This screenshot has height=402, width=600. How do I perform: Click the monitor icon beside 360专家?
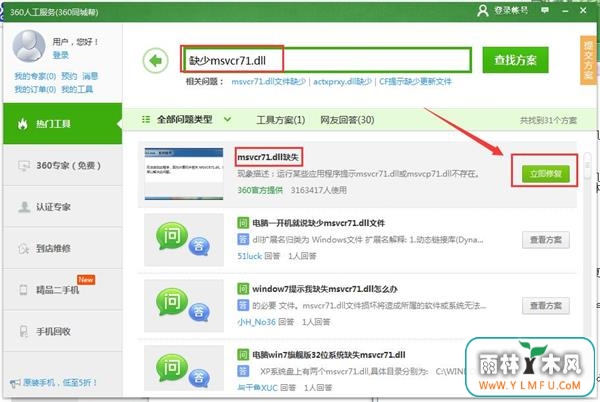pos(24,166)
